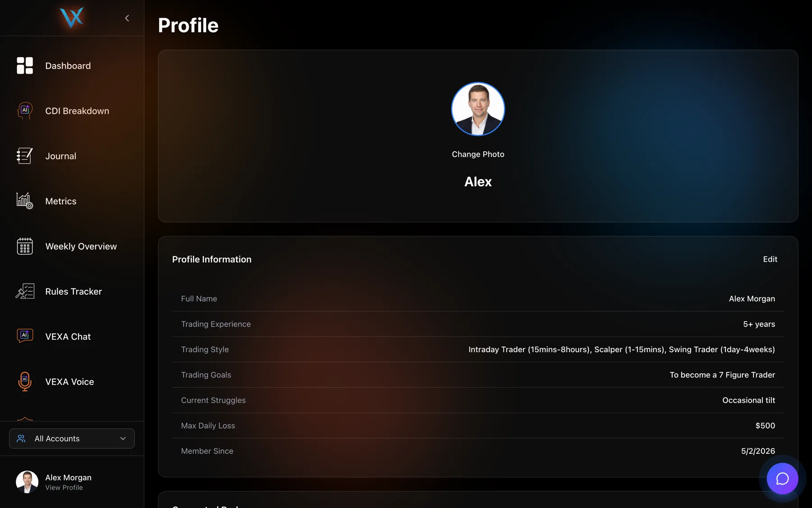The width and height of the screenshot is (812, 508).
Task: Click the Trading Goals label
Action: [206, 375]
